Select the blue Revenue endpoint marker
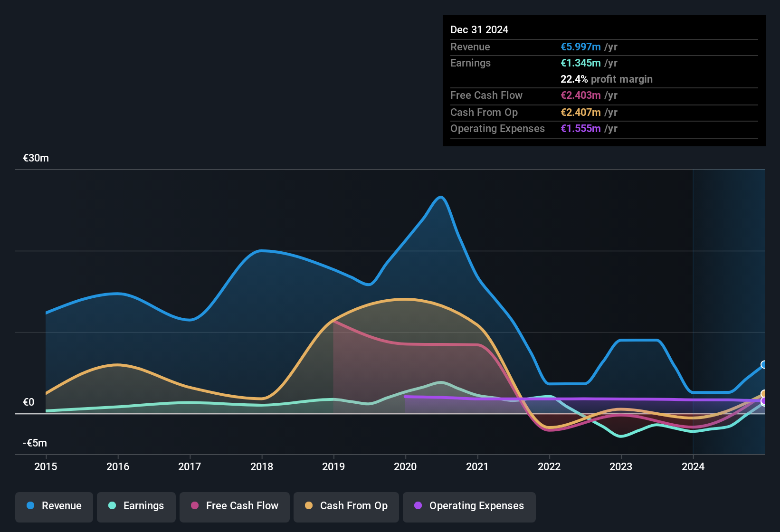The height and width of the screenshot is (532, 780). click(764, 365)
